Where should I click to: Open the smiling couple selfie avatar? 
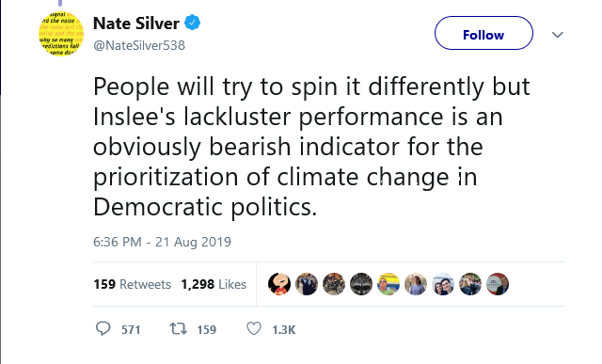pyautogui.click(x=443, y=284)
